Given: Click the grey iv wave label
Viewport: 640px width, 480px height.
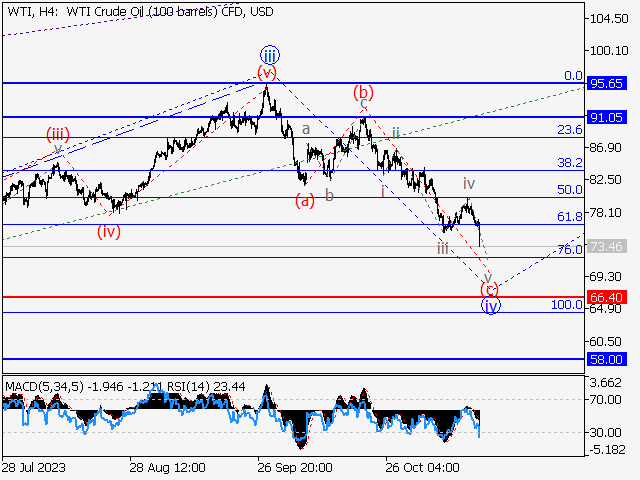Looking at the screenshot, I should pyautogui.click(x=469, y=183).
